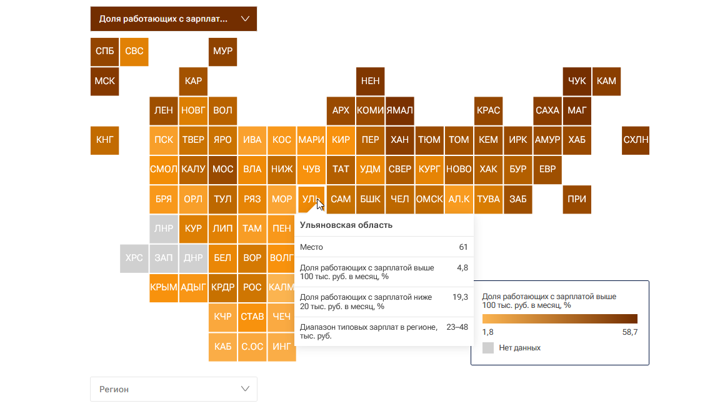The width and height of the screenshot is (710, 403).
Task: Select the САХА region tile
Action: 547,111
